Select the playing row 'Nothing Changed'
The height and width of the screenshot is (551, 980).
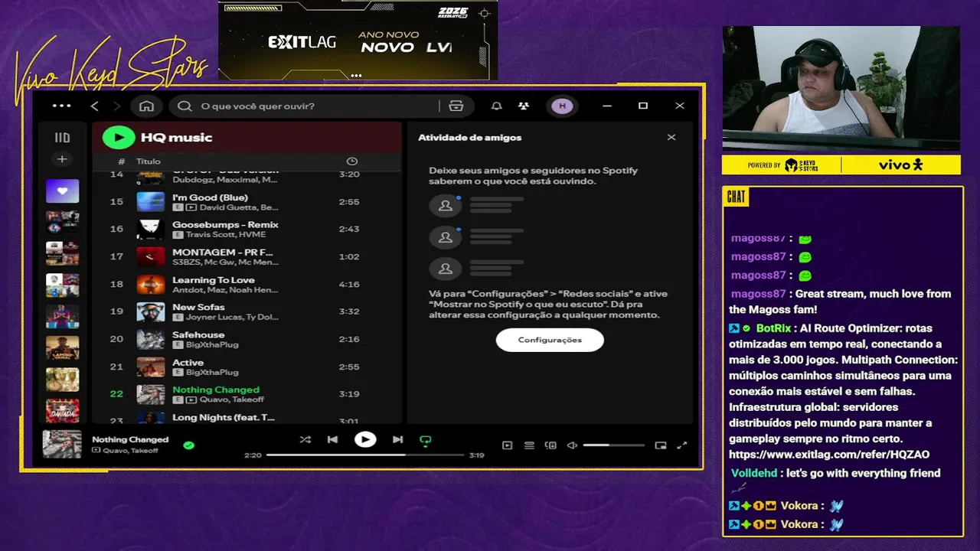tap(247, 394)
